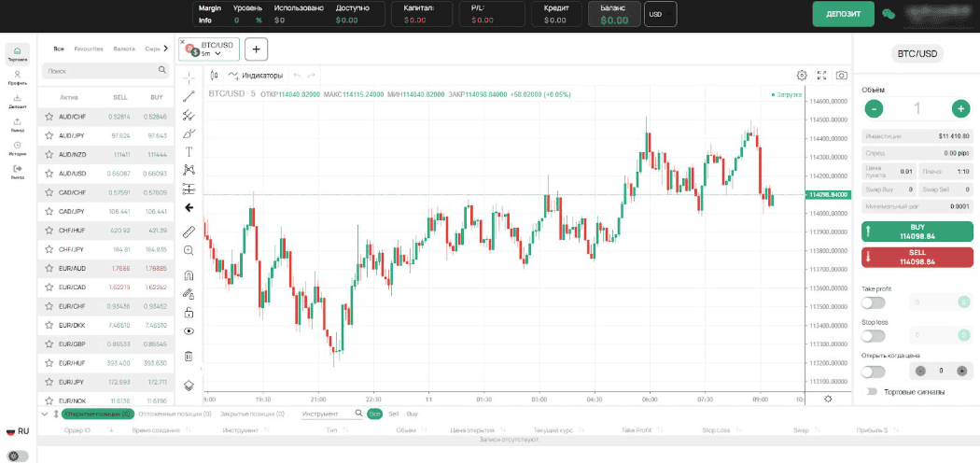The image size is (980, 463).
Task: Switch chart to fullscreen mode
Action: 822,75
